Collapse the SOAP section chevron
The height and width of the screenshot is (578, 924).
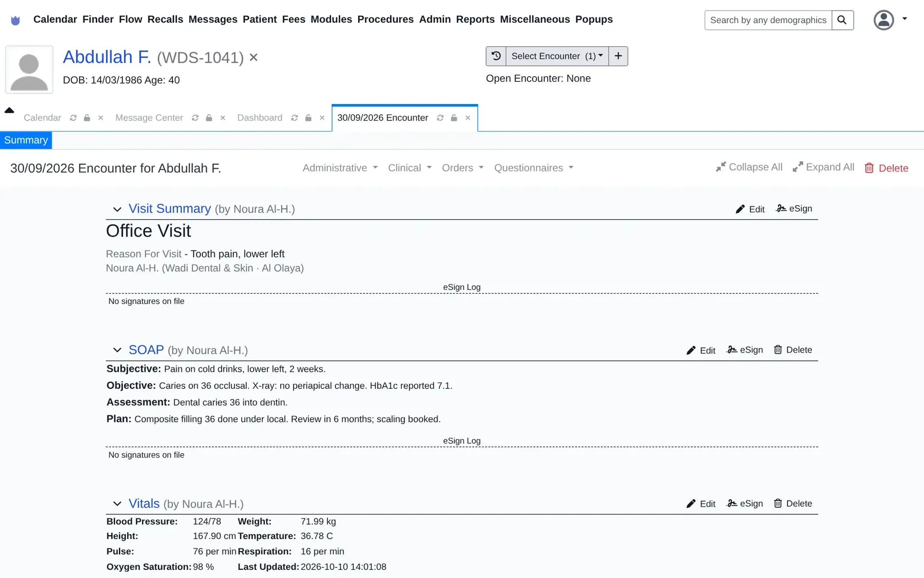(x=117, y=350)
